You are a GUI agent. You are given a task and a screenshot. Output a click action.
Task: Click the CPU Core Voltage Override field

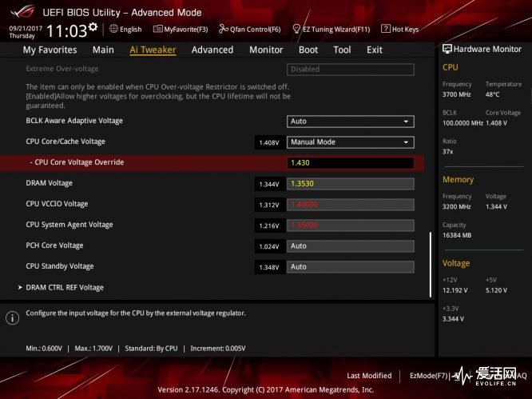(x=350, y=163)
